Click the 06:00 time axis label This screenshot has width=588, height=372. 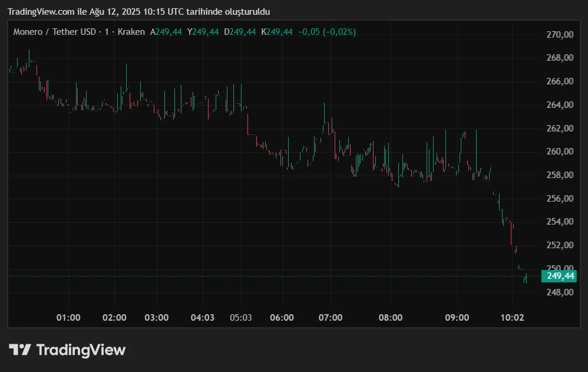282,318
